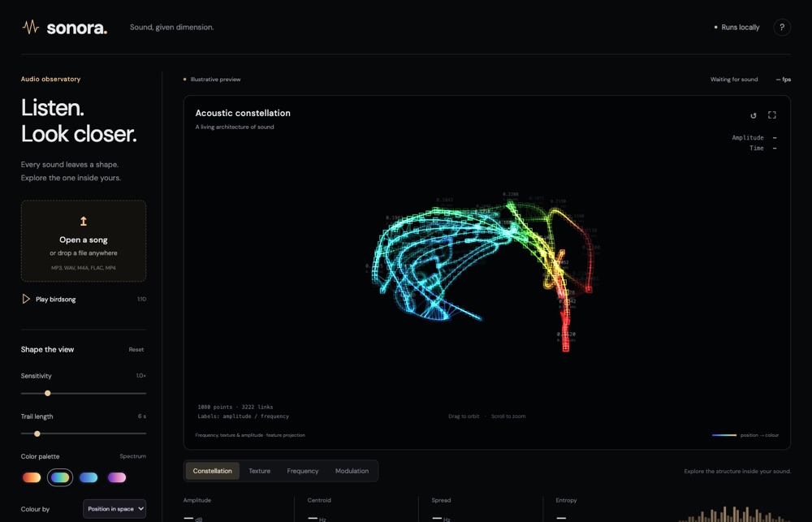
Task: Click the Spread metric label
Action: (441, 500)
